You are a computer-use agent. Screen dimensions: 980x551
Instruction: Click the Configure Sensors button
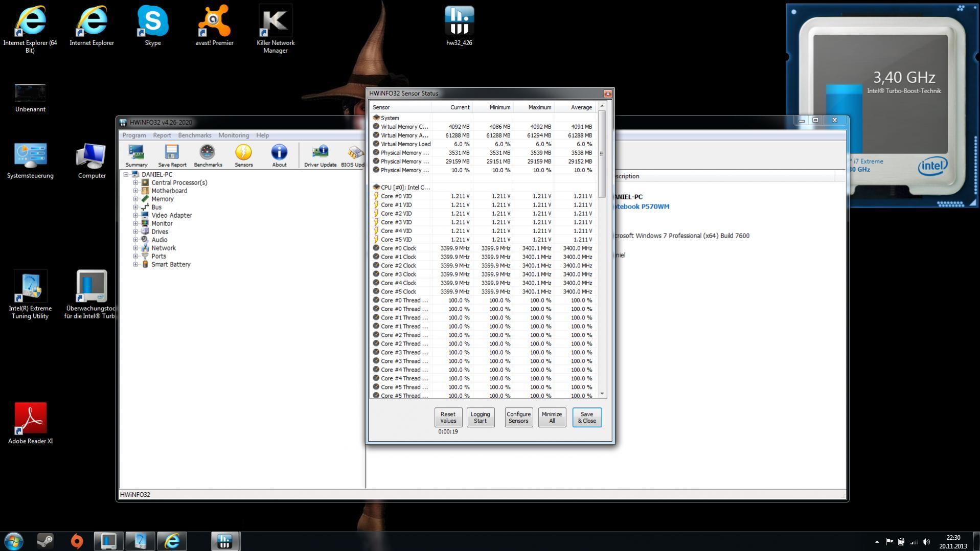(x=518, y=418)
